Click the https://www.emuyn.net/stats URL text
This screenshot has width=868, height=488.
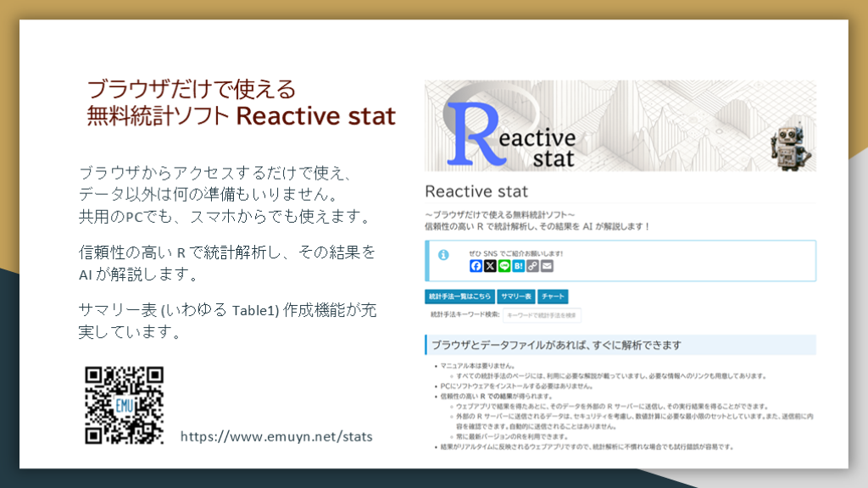276,437
